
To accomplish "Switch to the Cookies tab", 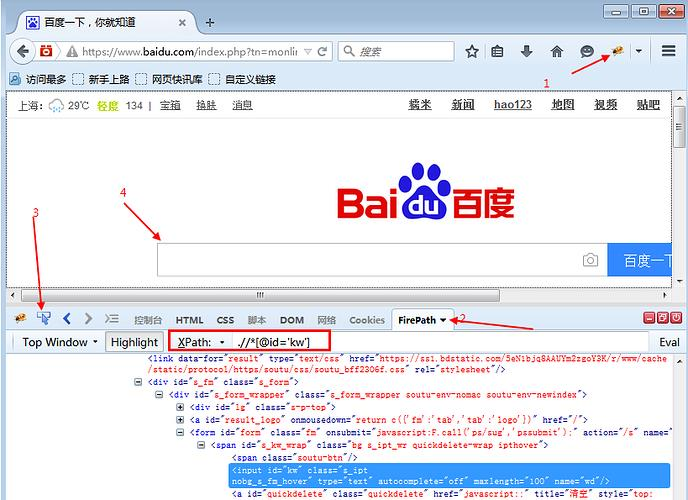I will [x=367, y=320].
